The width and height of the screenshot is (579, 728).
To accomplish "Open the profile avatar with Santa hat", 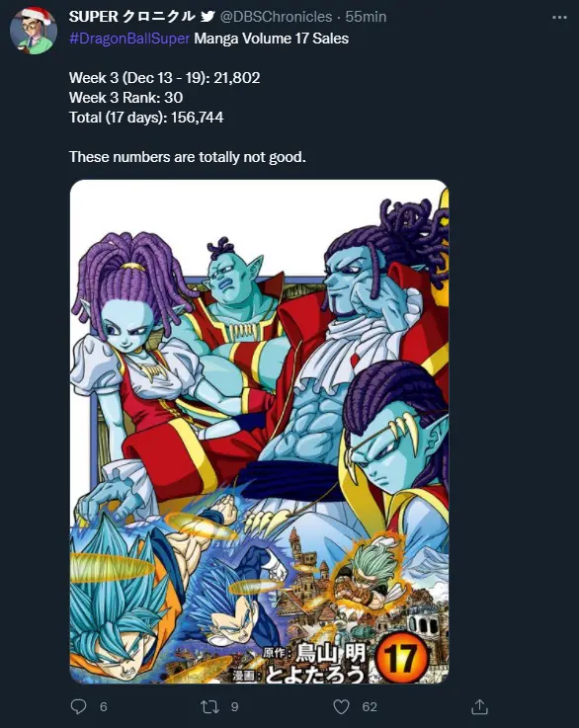I will [x=34, y=31].
